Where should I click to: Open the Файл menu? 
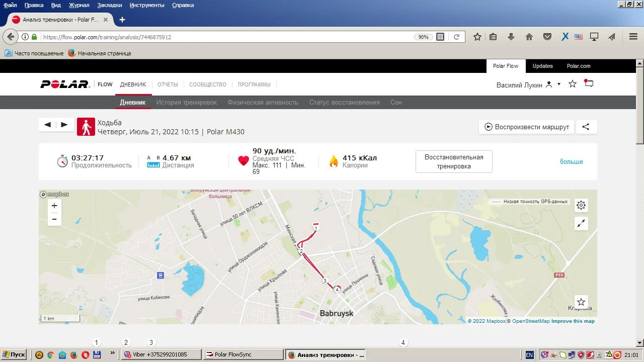click(x=10, y=5)
